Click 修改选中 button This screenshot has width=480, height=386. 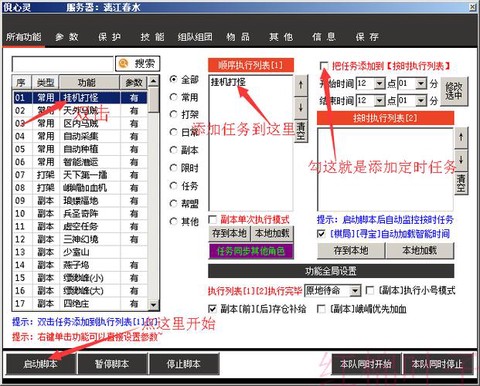(454, 91)
